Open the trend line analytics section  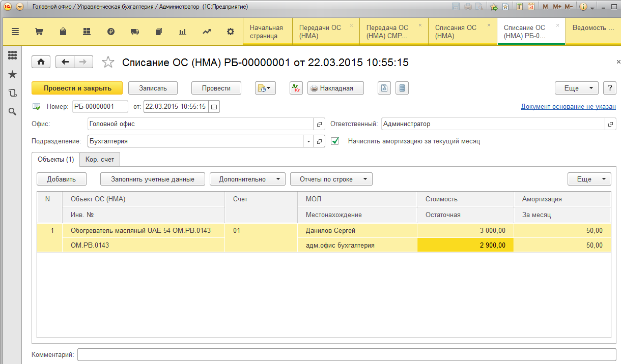pyautogui.click(x=207, y=32)
